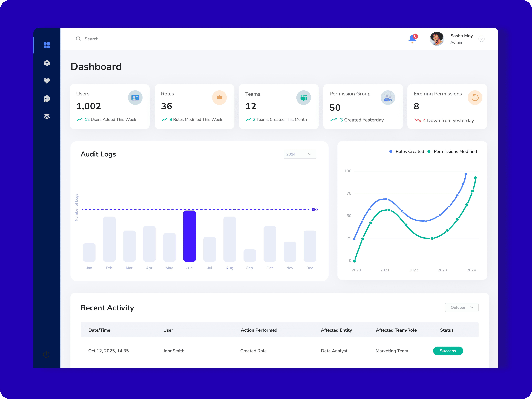Click 12 Users Added This Week text
The width and height of the screenshot is (532, 399).
pos(110,119)
